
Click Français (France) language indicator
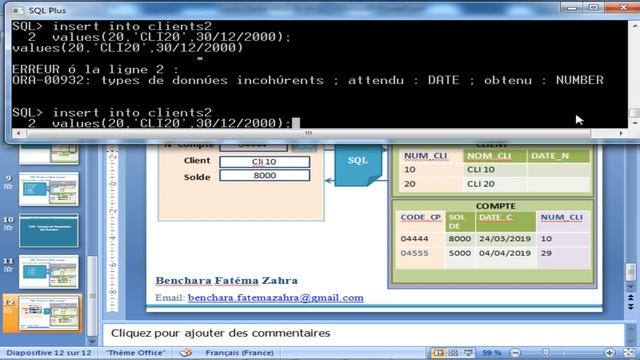coord(239,353)
